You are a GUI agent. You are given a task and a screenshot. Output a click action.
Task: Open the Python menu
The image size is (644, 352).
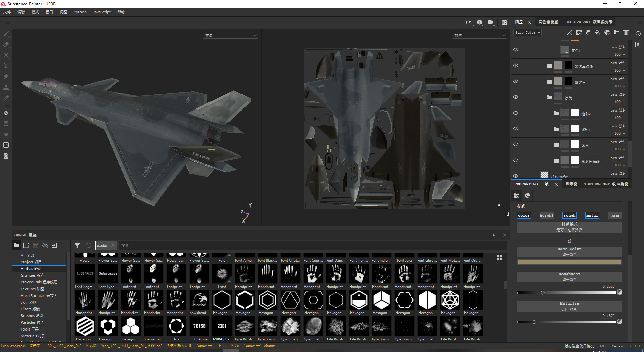[80, 12]
